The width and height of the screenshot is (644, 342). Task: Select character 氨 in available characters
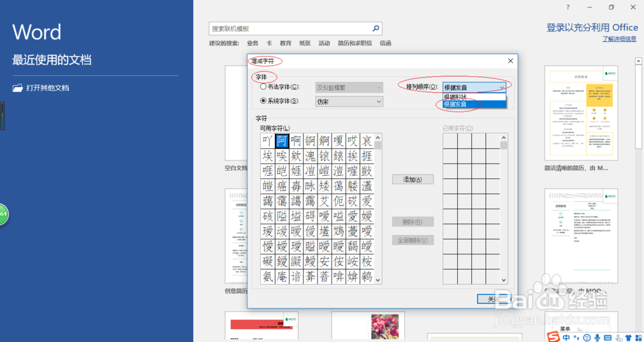click(268, 276)
